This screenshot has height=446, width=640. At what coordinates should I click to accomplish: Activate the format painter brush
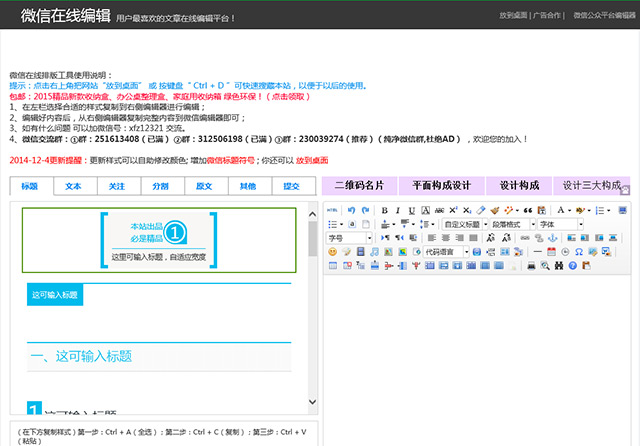tap(495, 210)
